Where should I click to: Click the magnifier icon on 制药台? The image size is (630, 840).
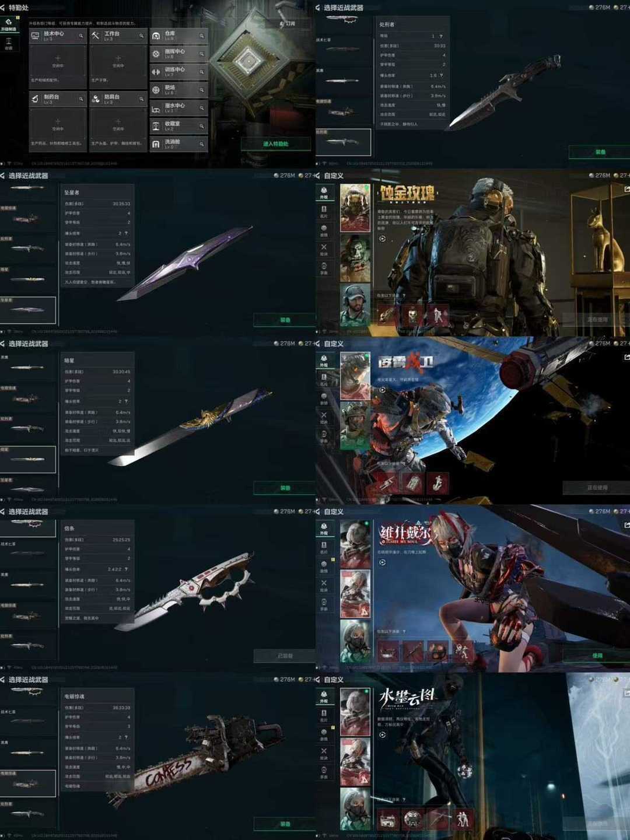pos(80,99)
